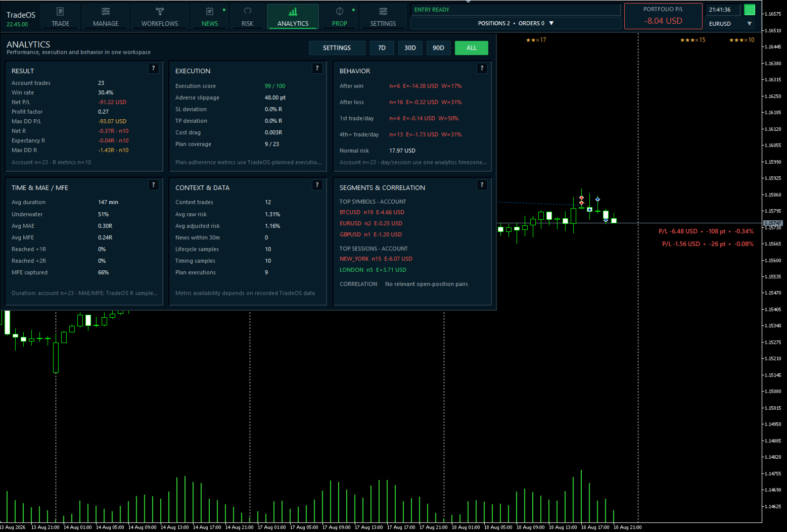Image resolution: width=787 pixels, height=532 pixels.
Task: Show help for SEGMENTS & CORRELATION card
Action: (482, 185)
